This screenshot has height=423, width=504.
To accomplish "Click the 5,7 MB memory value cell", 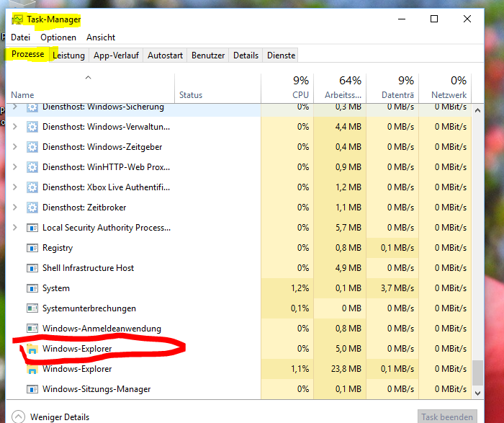I will click(340, 228).
